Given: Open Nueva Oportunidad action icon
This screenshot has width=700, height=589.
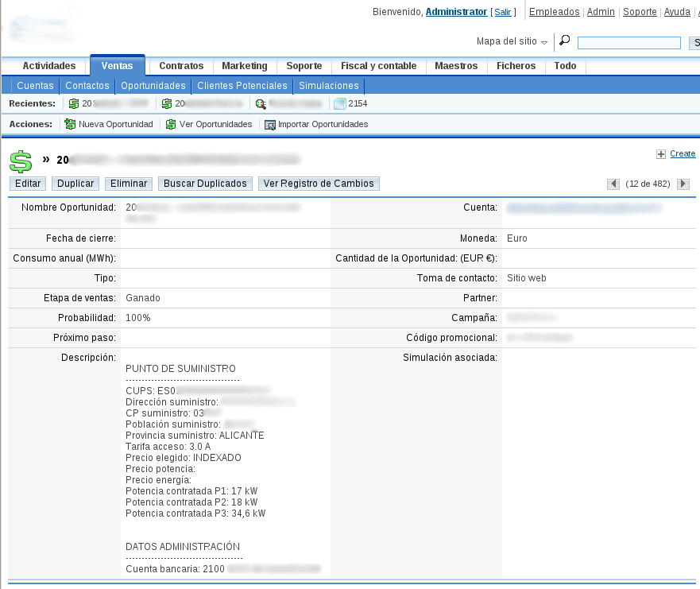Looking at the screenshot, I should (x=71, y=124).
